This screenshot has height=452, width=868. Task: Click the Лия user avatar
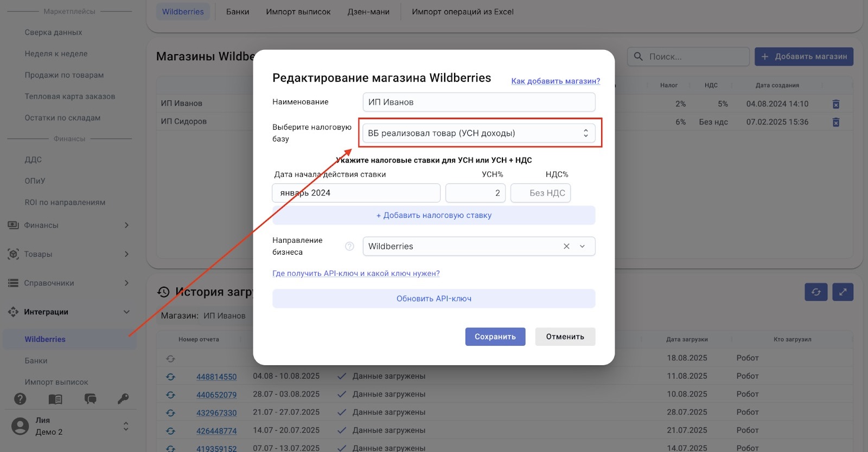[x=20, y=426]
